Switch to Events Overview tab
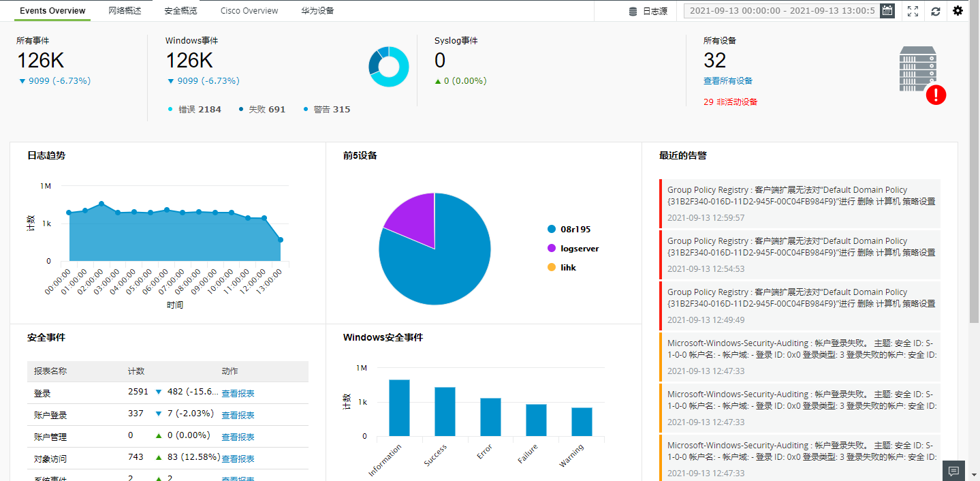Viewport: 980px width, 481px height. pos(52,11)
